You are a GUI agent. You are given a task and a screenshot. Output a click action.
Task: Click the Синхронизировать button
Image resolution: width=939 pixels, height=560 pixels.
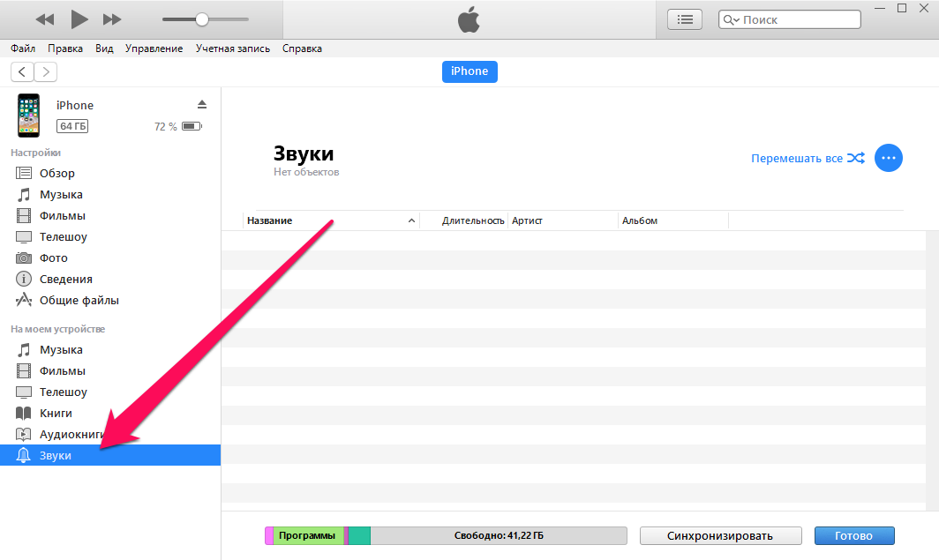(720, 536)
